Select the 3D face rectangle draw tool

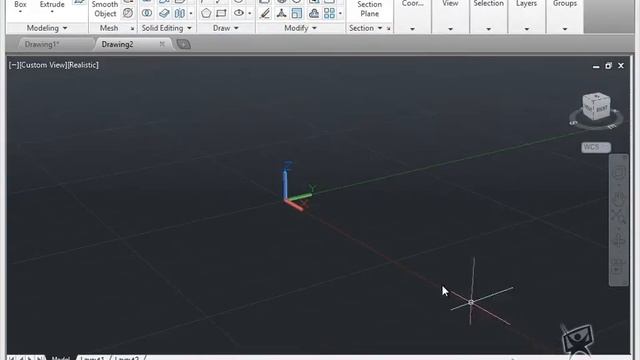pyautogui.click(x=221, y=13)
